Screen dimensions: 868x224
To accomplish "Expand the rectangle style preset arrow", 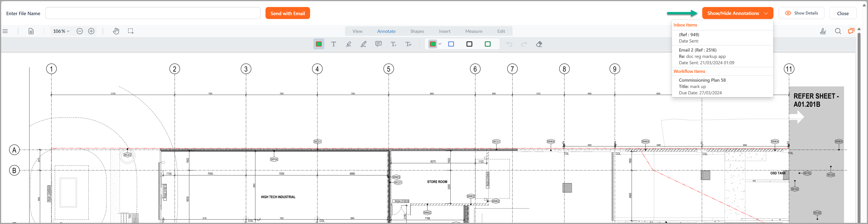I will pos(440,44).
